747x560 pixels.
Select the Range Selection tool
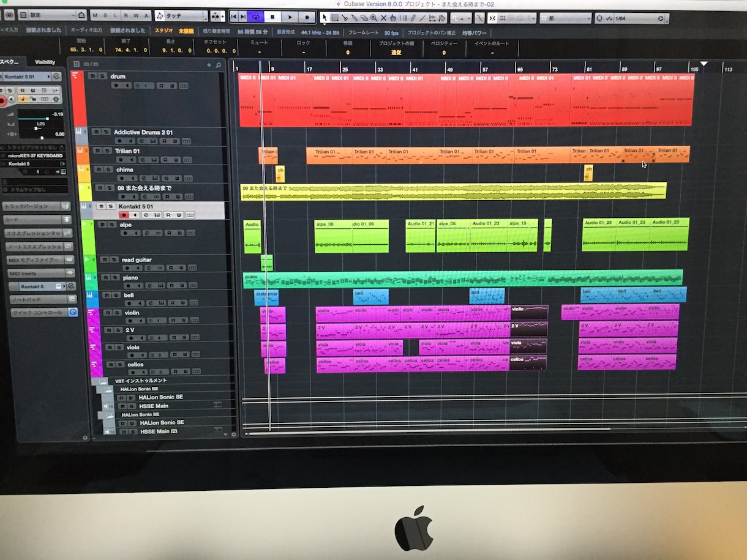[335, 18]
